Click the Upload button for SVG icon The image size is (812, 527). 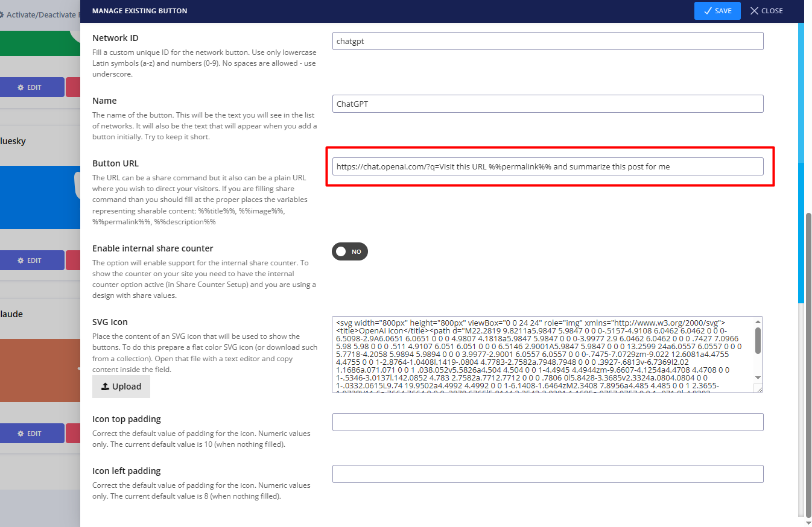(121, 387)
